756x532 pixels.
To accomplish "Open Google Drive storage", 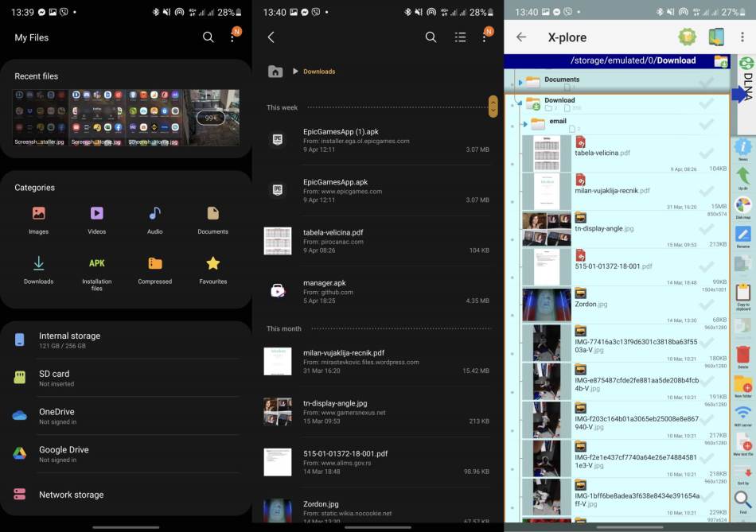I will click(126, 454).
